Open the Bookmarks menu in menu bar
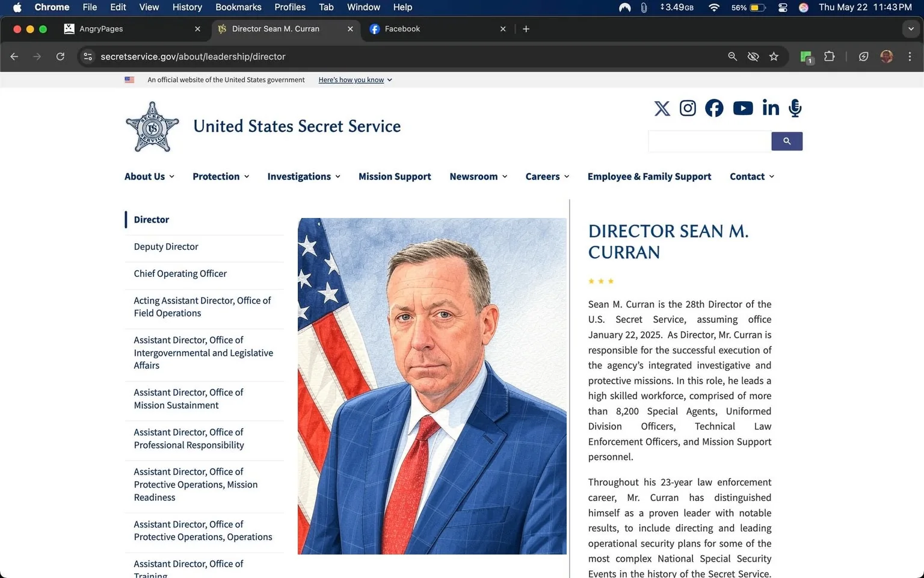The height and width of the screenshot is (578, 924). 238,7
